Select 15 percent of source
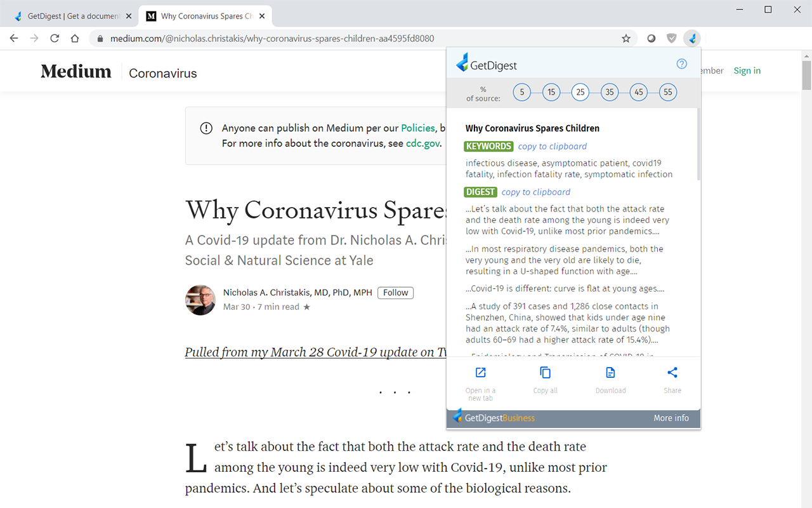This screenshot has width=812, height=508. tap(551, 91)
